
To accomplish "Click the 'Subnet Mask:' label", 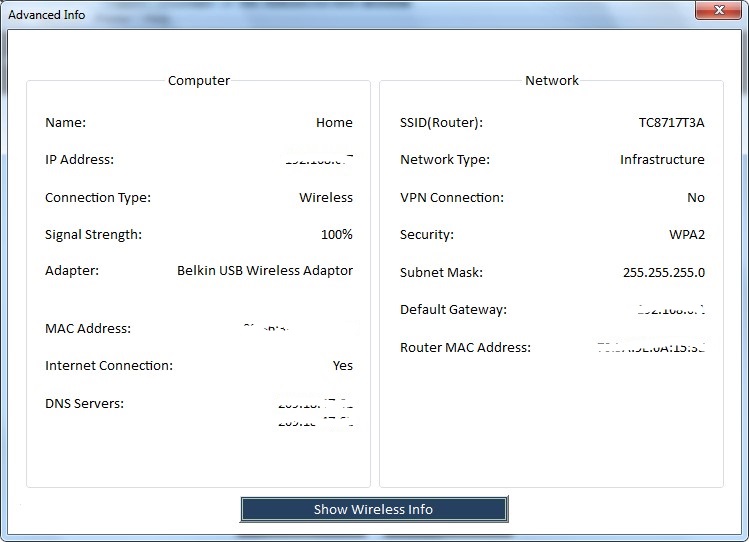I will pyautogui.click(x=441, y=273).
